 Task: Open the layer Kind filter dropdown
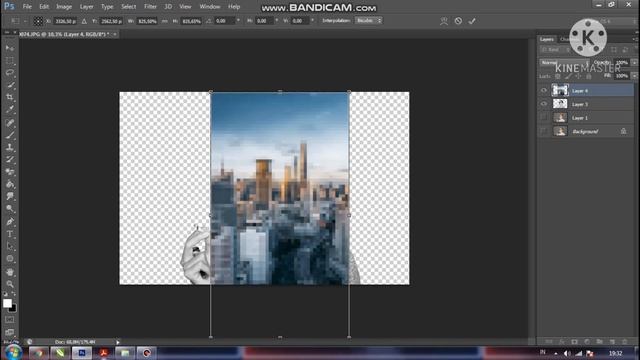click(556, 50)
